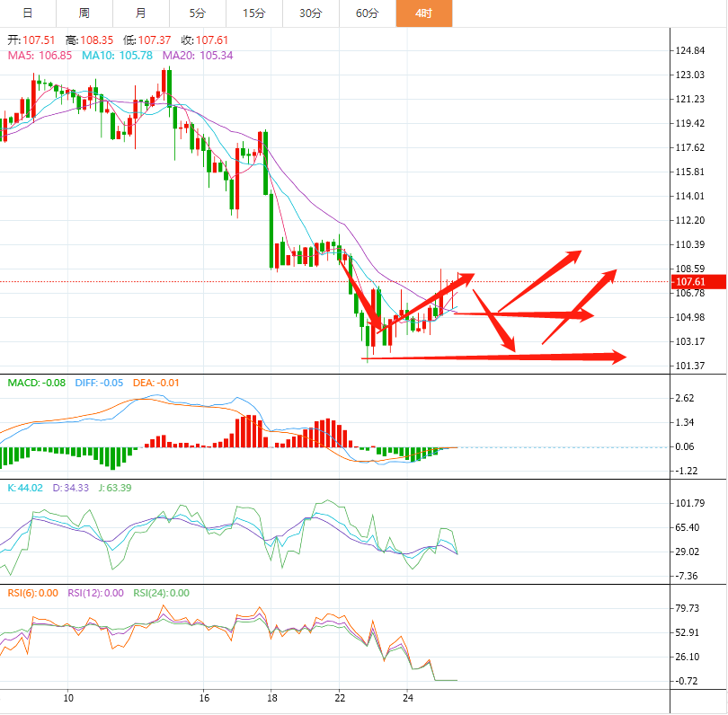Screen dimensions: 728x715
Task: Select the 60分 timeframe tab
Action: pyautogui.click(x=368, y=13)
